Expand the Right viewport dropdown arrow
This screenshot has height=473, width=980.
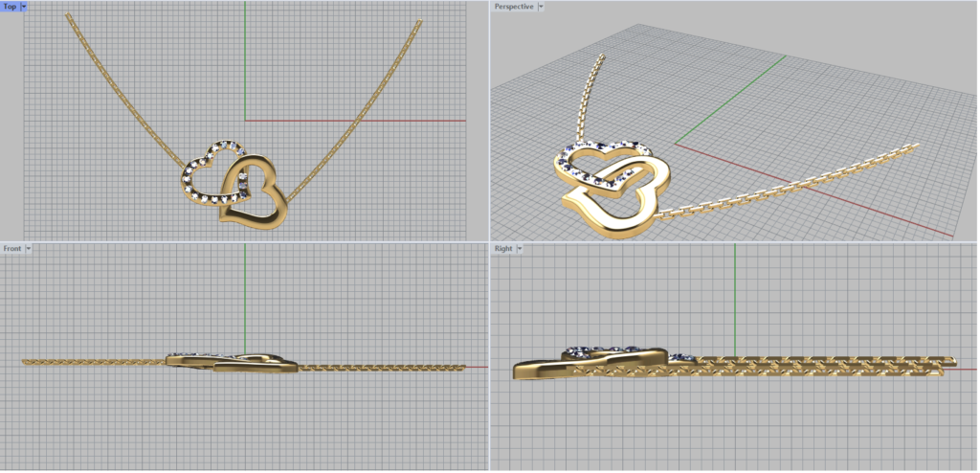(520, 249)
